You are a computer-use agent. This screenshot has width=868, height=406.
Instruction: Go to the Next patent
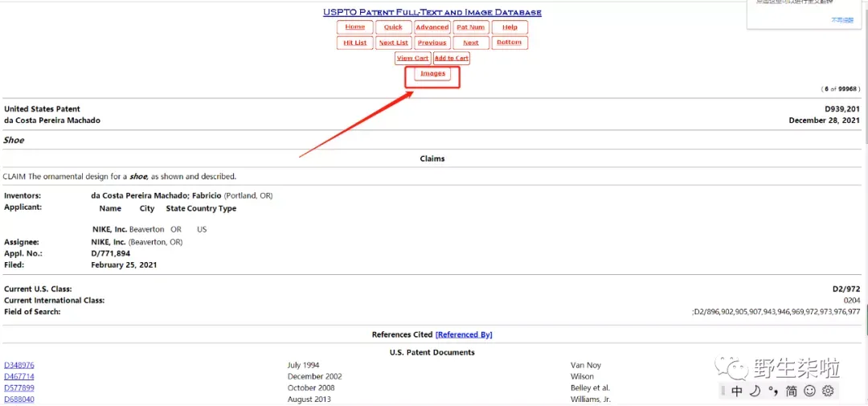click(x=470, y=43)
